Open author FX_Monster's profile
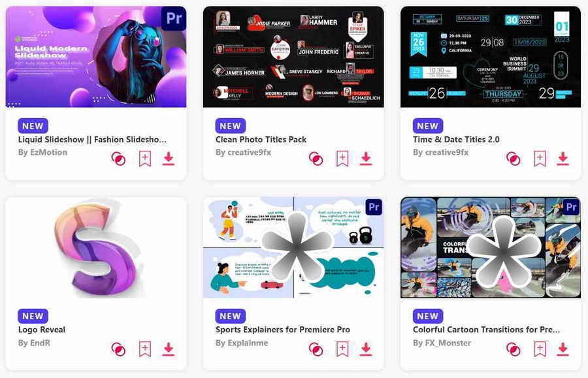The height and width of the screenshot is (378, 588). point(442,343)
